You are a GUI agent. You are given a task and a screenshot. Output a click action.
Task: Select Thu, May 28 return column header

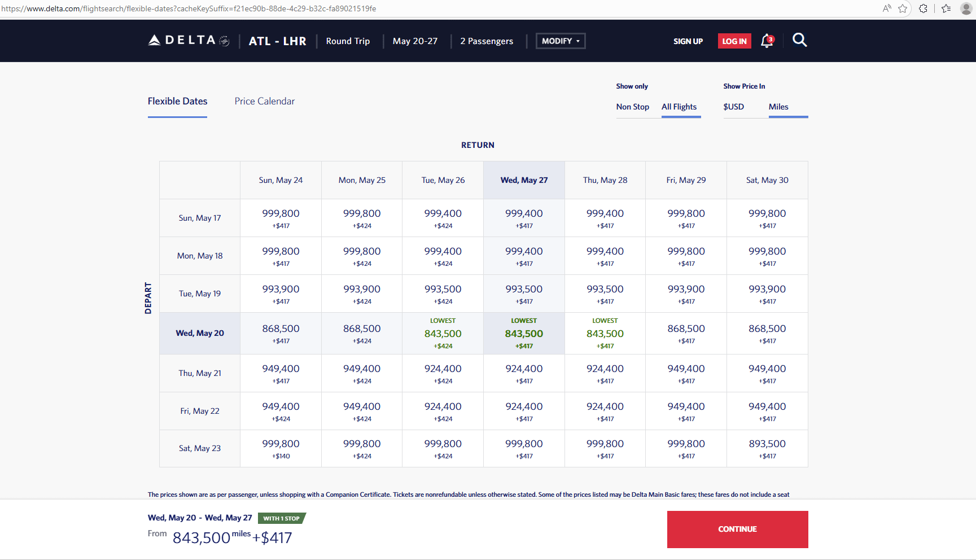[605, 180]
